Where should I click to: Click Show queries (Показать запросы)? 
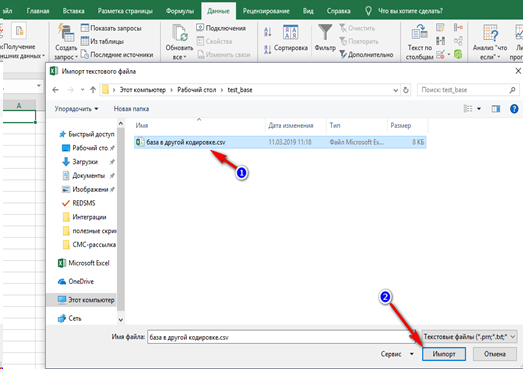(x=111, y=28)
